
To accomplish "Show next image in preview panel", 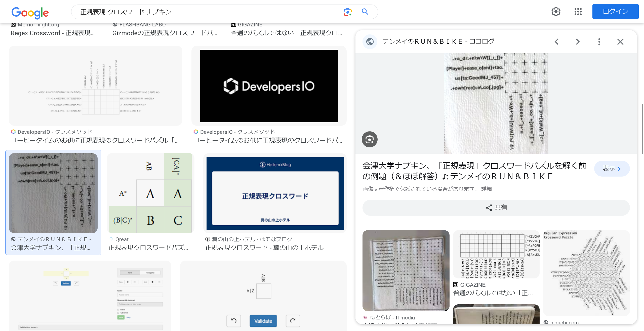I will pyautogui.click(x=578, y=42).
